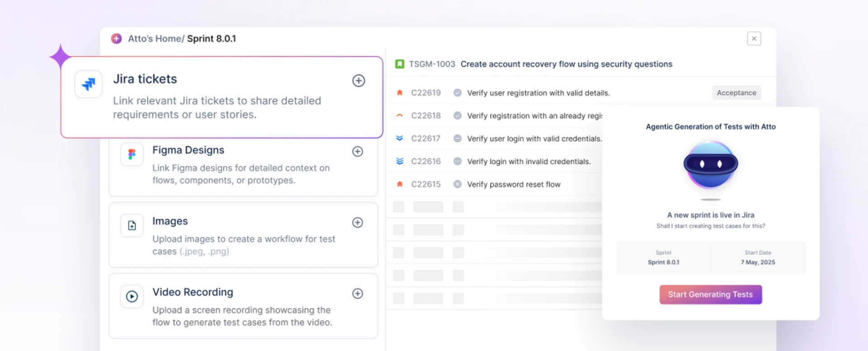
Task: Select test case ID C22619
Action: (426, 93)
